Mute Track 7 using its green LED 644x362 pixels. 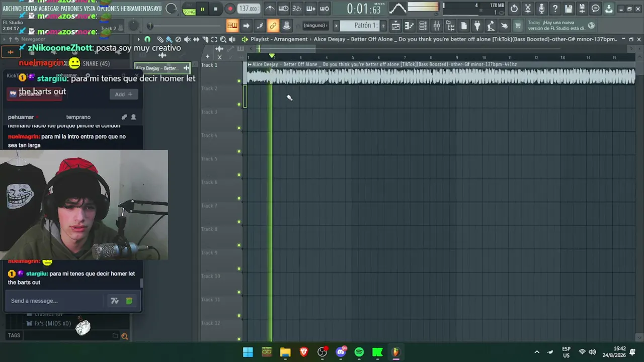coord(239,222)
